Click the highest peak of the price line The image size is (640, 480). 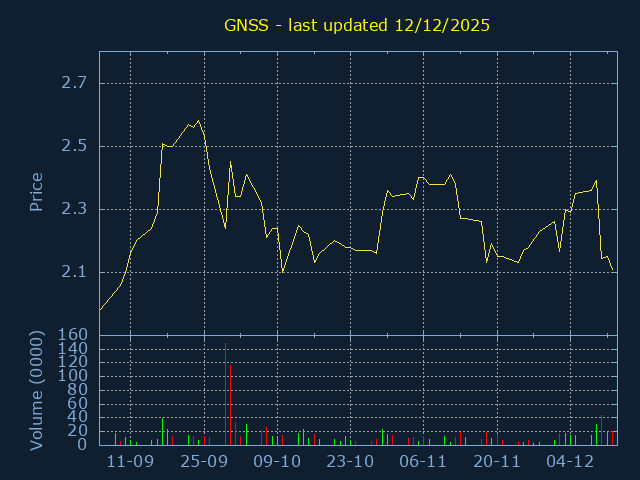tap(199, 121)
